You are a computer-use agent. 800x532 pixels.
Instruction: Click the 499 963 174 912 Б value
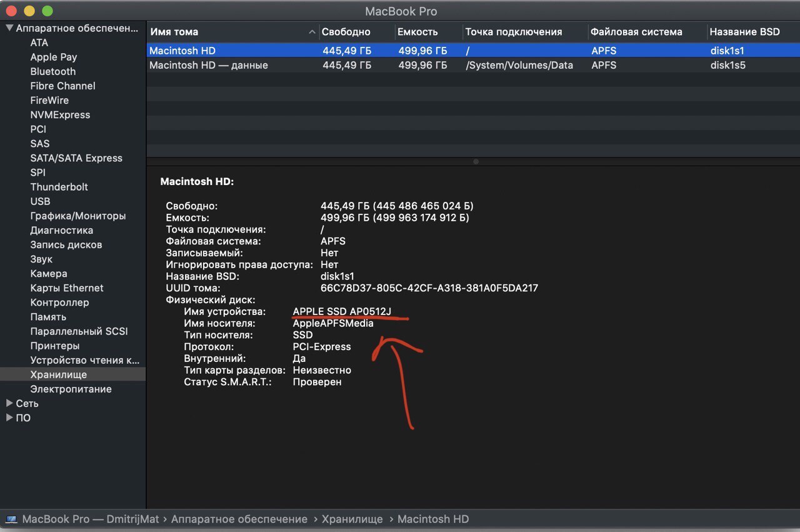point(421,218)
